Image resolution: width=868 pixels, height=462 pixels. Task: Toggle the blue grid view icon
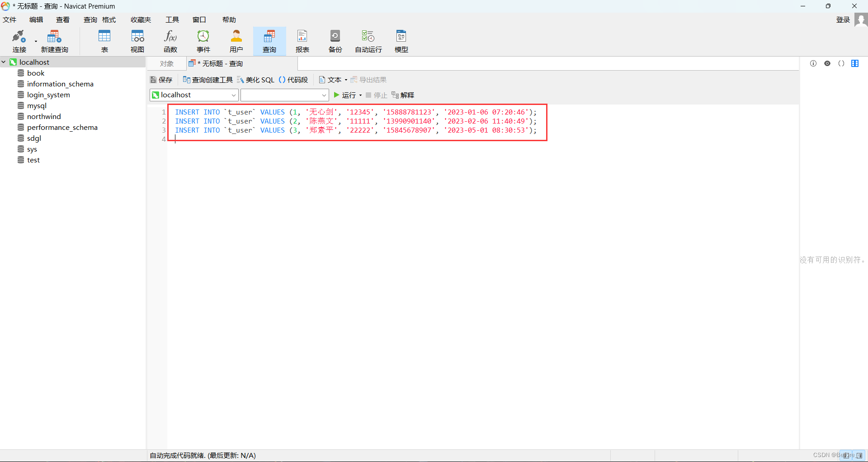tap(855, 63)
